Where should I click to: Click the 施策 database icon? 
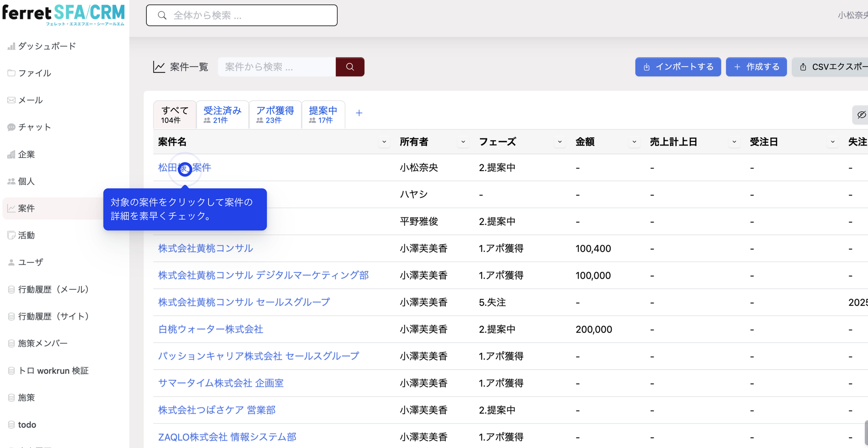[x=11, y=398]
